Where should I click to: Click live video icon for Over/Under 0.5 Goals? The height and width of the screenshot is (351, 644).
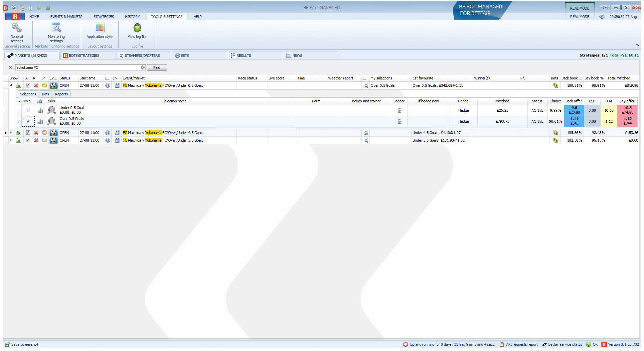pyautogui.click(x=117, y=85)
